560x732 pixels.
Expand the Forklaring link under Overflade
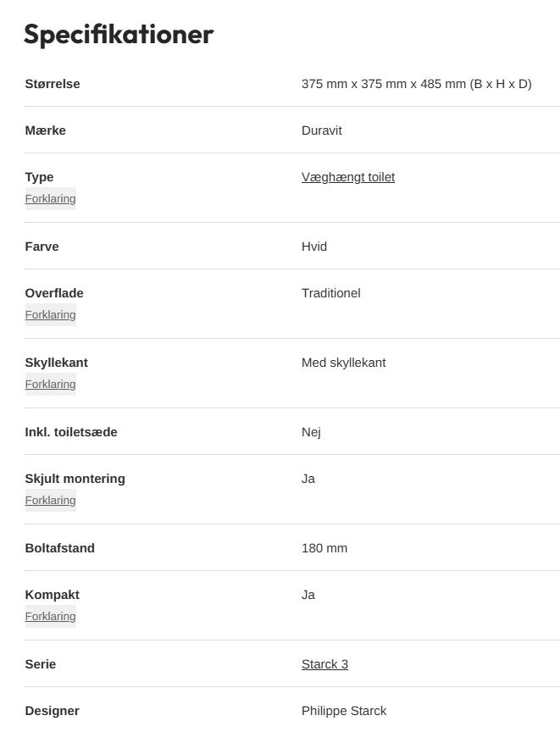[50, 315]
